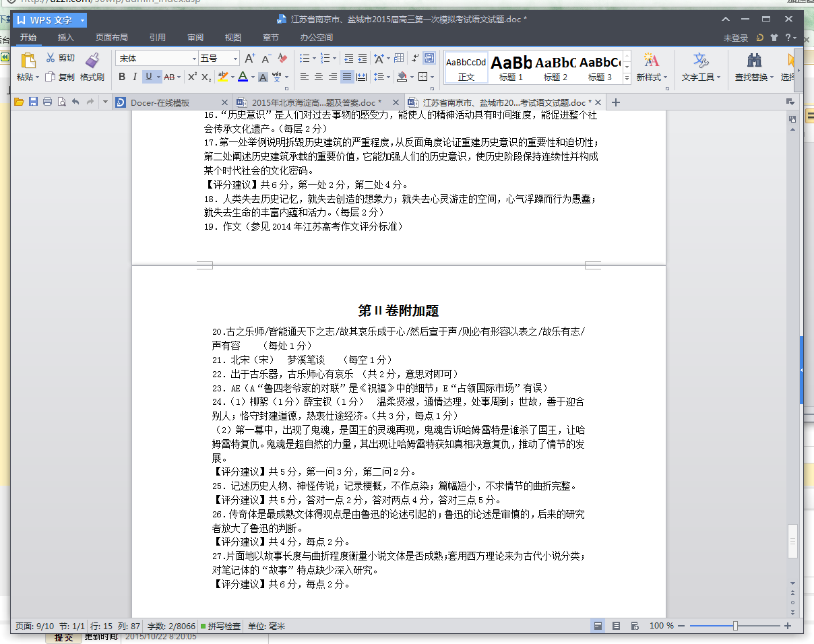Decrease font size with the A- icon
Image resolution: width=814 pixels, height=644 pixels.
(x=267, y=59)
